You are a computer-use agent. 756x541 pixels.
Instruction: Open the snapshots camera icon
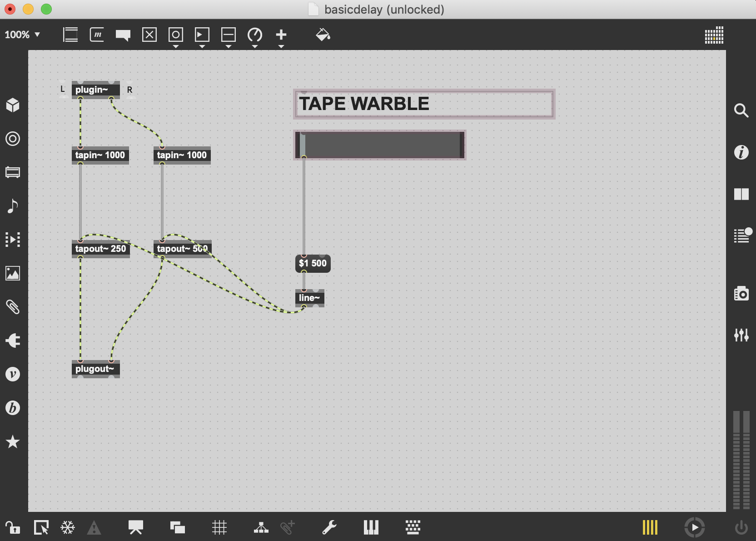(741, 294)
